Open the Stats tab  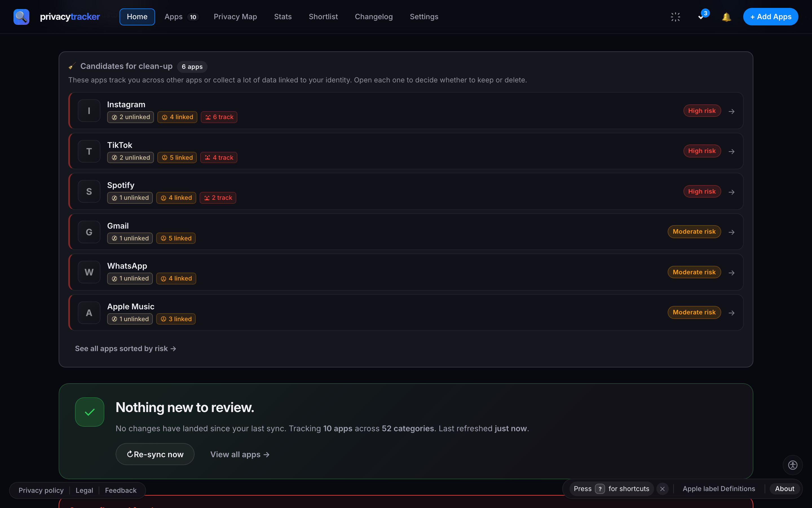[x=283, y=17]
